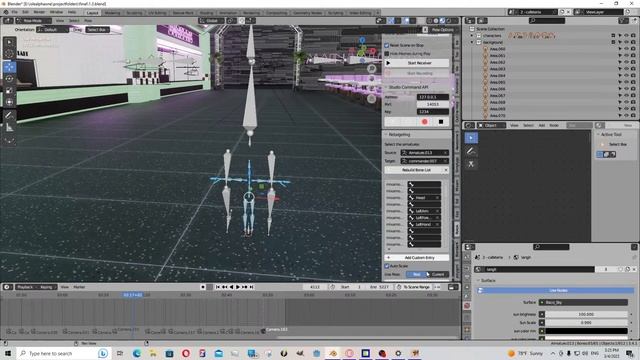Click the Start Receiver button
The width and height of the screenshot is (640, 360).
[x=417, y=63]
